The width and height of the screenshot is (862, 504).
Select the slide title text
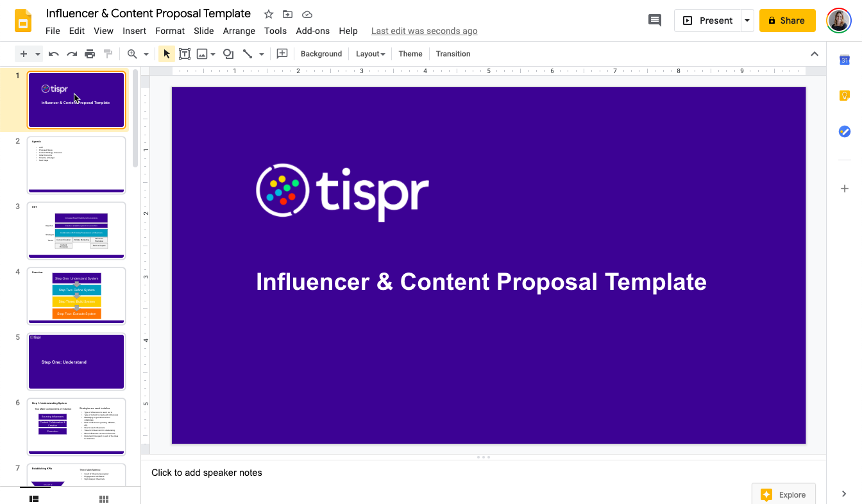481,281
